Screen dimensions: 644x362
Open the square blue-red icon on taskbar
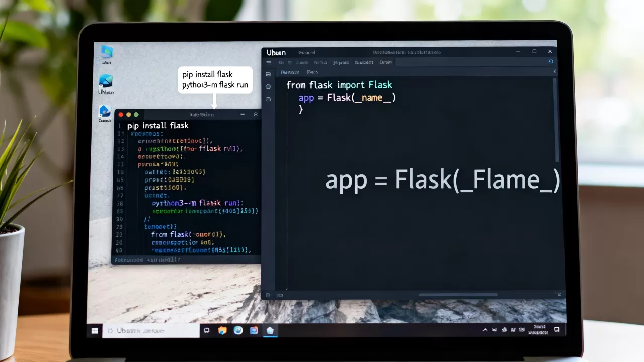click(x=254, y=330)
